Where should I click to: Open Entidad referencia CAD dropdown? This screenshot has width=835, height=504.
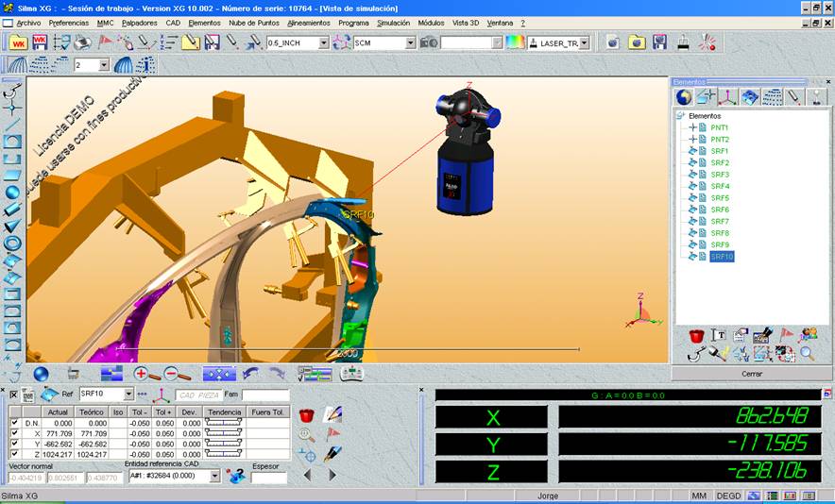(214, 476)
